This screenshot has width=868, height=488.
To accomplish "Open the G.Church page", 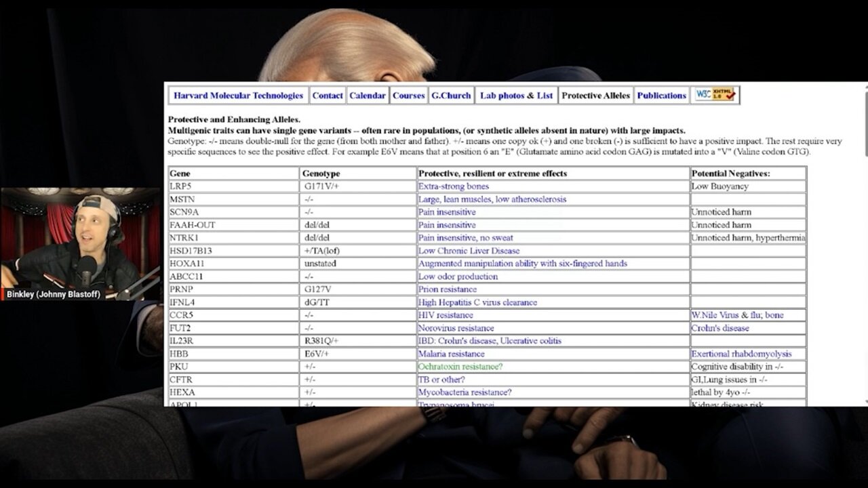I will tap(451, 96).
